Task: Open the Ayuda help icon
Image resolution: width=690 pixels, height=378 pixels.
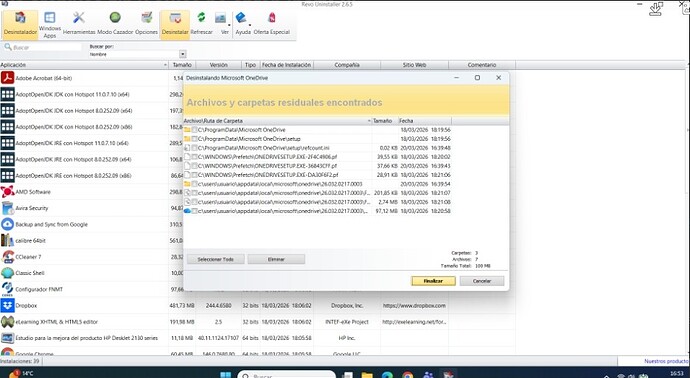Action: point(241,18)
